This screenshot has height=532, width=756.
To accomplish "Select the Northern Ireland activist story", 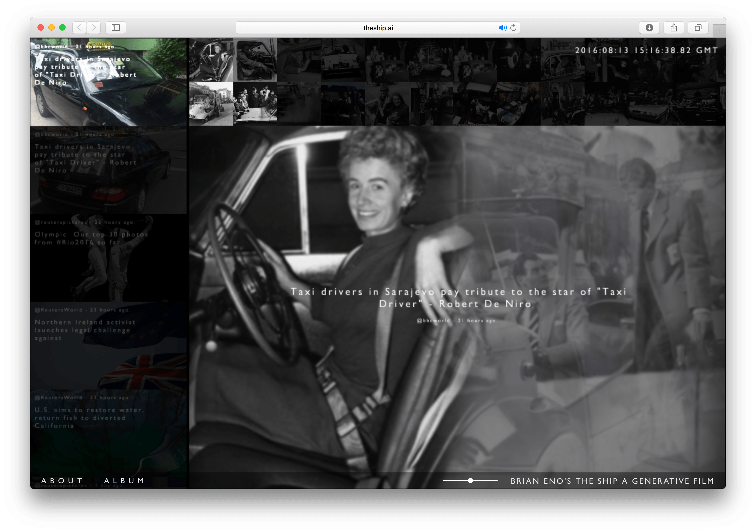I will [108, 345].
